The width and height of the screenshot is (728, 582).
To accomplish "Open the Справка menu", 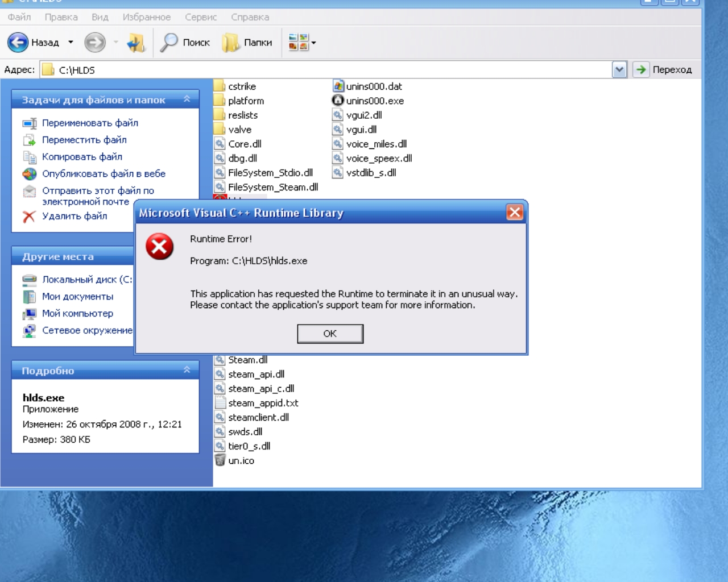I will (250, 17).
